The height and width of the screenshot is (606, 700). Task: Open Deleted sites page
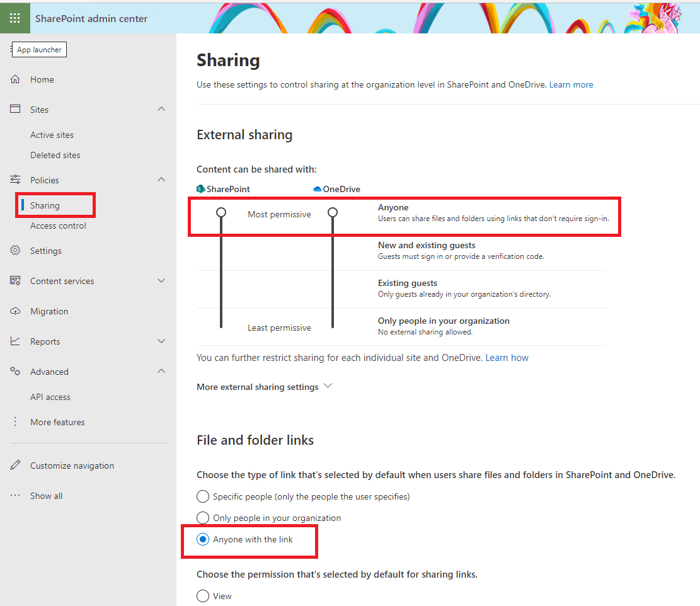55,155
